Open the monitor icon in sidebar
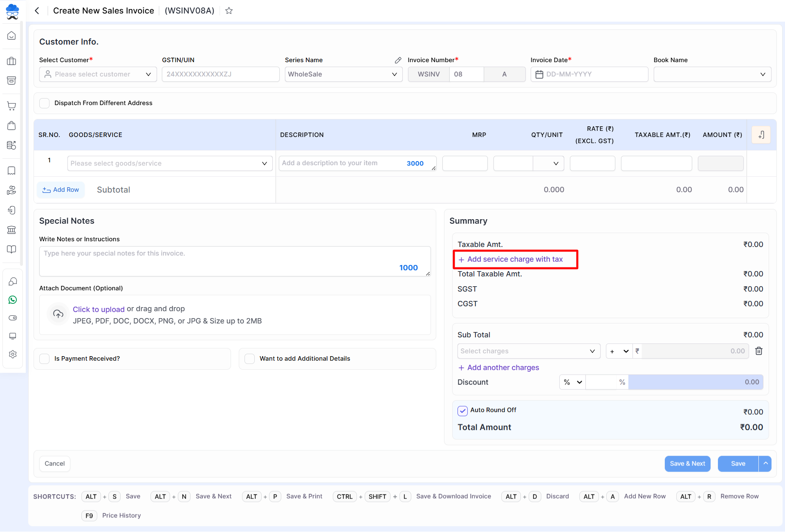785x532 pixels. point(13,336)
